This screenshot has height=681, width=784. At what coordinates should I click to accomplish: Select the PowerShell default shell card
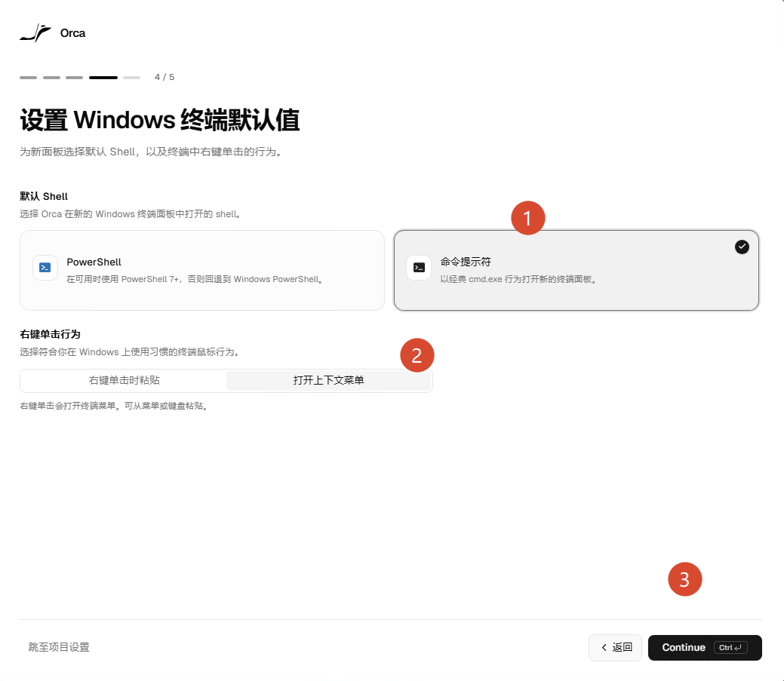pyautogui.click(x=202, y=270)
